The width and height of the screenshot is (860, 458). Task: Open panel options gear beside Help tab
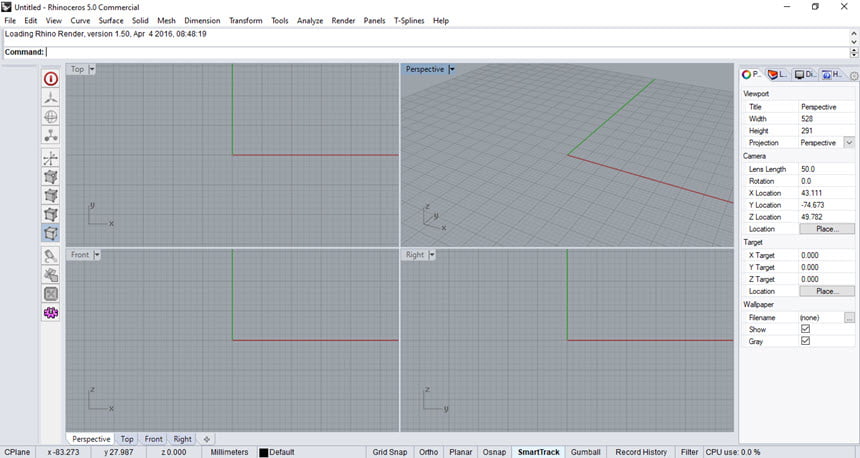click(854, 76)
